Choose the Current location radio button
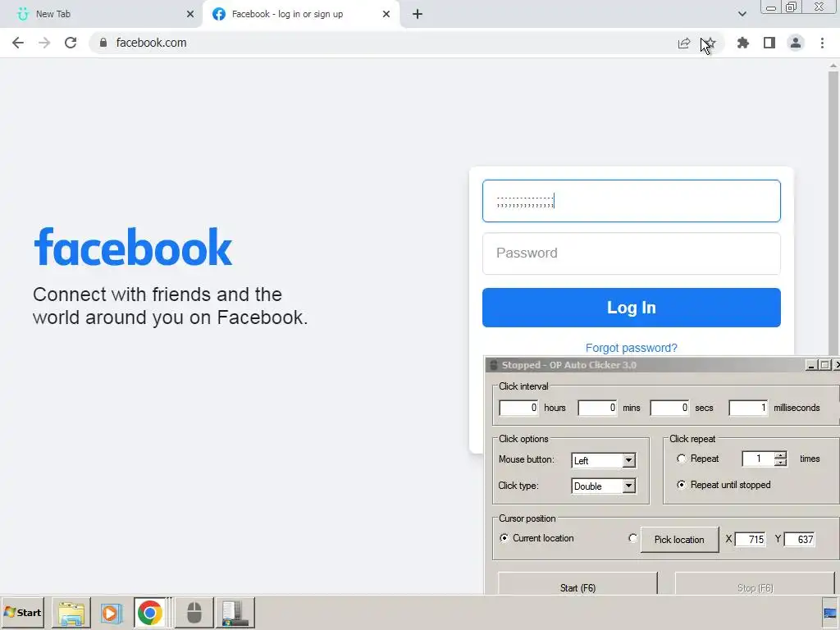The image size is (840, 630). (504, 538)
